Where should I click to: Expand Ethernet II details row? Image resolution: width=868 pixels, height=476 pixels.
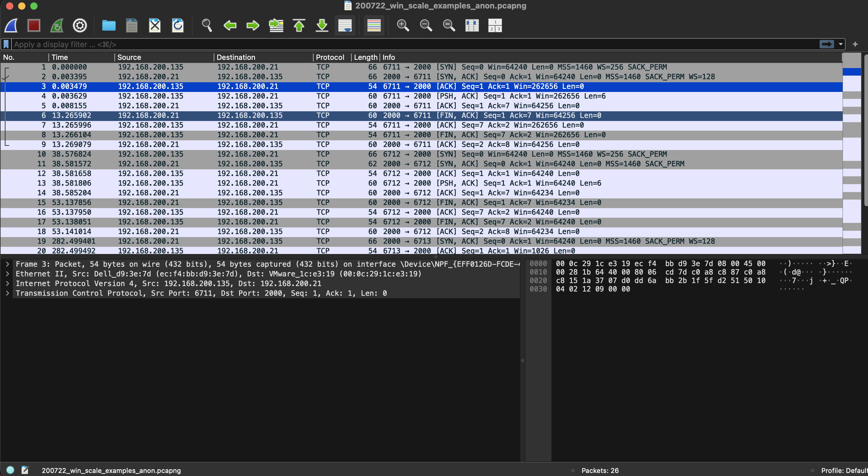click(7, 274)
